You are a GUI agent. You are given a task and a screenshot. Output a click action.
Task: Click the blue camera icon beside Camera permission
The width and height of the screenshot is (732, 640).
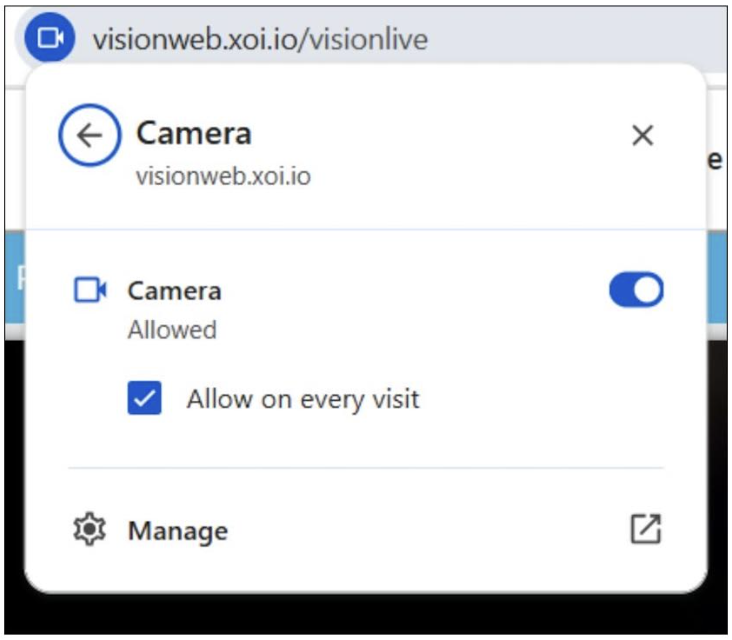click(x=90, y=291)
